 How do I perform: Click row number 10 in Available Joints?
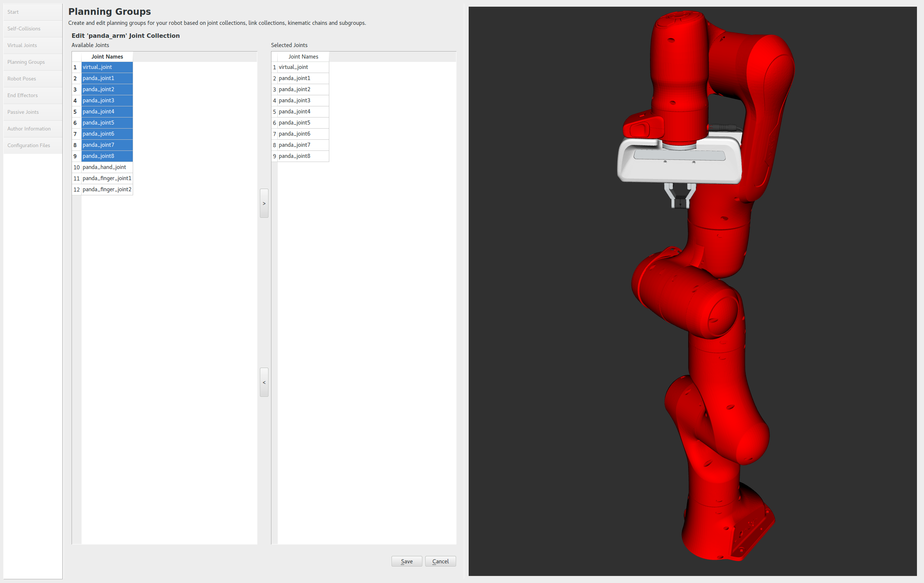76,167
